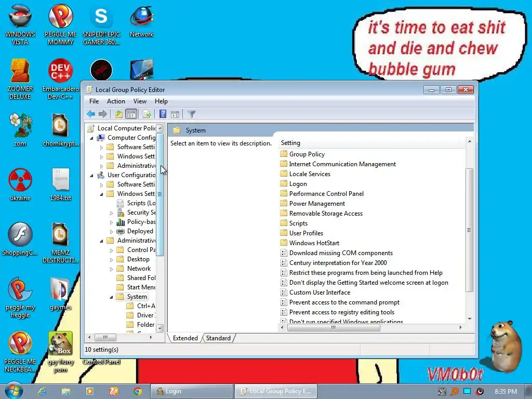
Task: Click the Windows Start orb
Action: coord(14,391)
